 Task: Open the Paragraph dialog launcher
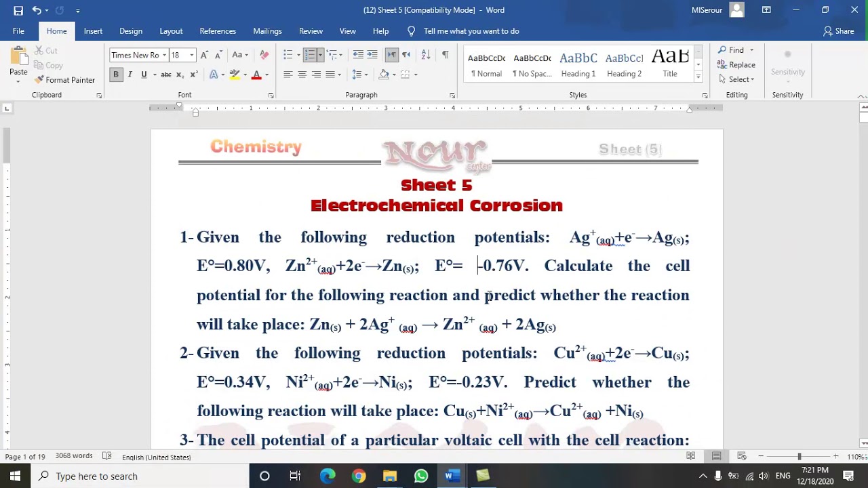pos(452,96)
